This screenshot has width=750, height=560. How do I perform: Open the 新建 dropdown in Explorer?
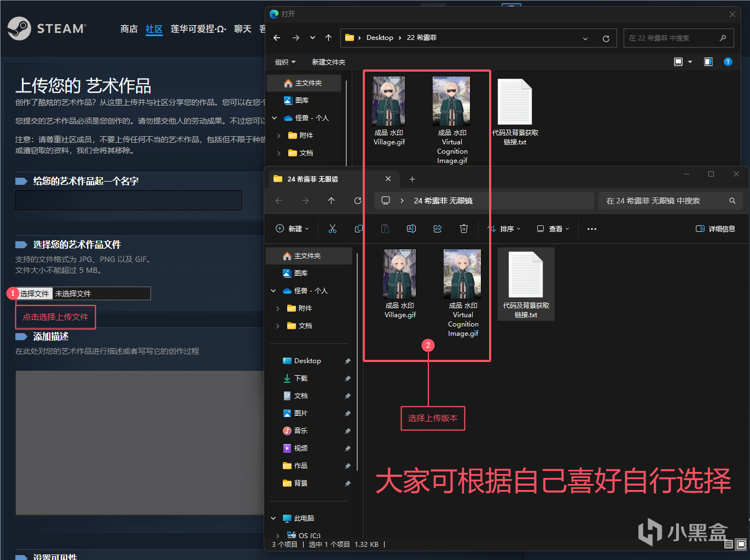pos(293,229)
